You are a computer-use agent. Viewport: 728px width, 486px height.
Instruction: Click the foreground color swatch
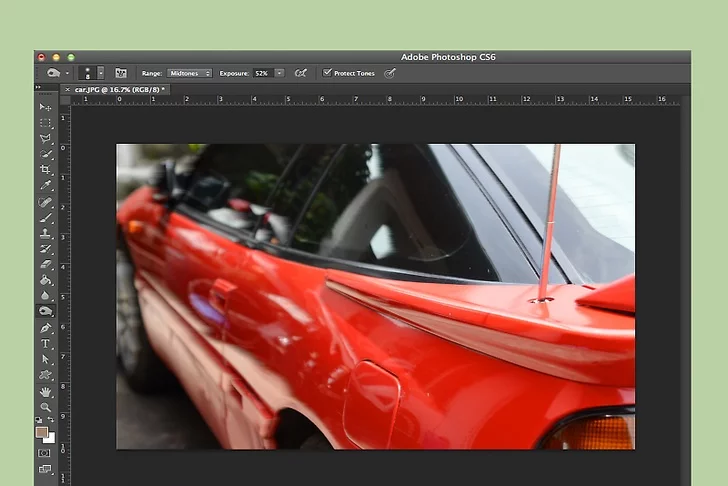[42, 432]
